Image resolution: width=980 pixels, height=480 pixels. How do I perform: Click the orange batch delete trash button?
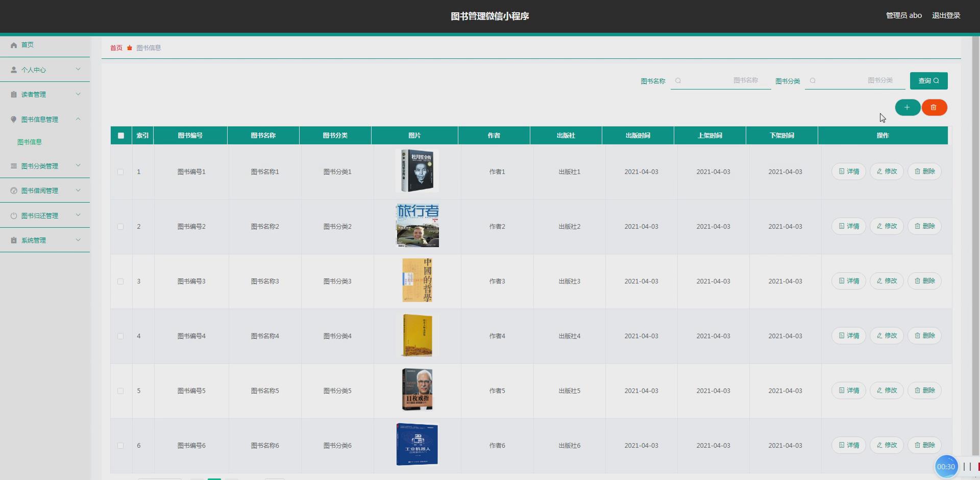coord(934,107)
